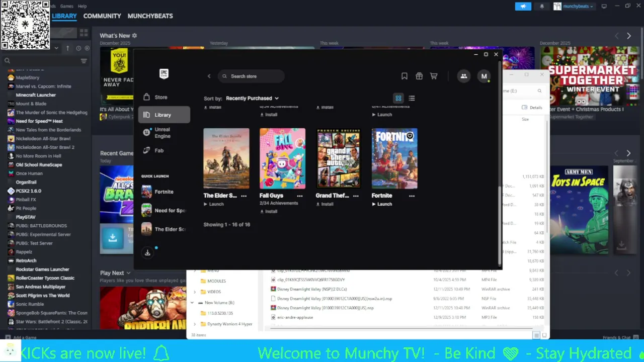This screenshot has width=644, height=362.
Task: Go back with Epic launcher back arrow
Action: [x=209, y=76]
